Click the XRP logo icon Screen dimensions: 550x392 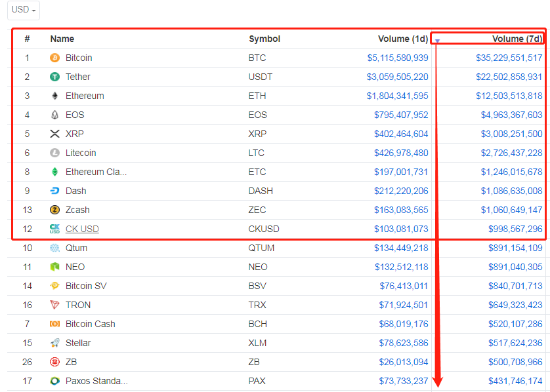click(54, 134)
